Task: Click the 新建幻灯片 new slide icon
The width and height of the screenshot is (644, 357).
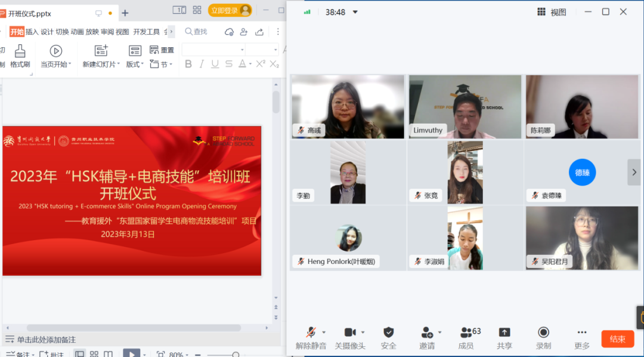Action: [x=101, y=51]
